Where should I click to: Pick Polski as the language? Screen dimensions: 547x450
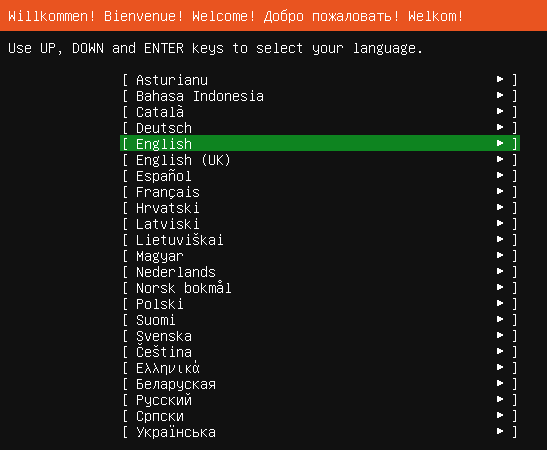[320, 304]
